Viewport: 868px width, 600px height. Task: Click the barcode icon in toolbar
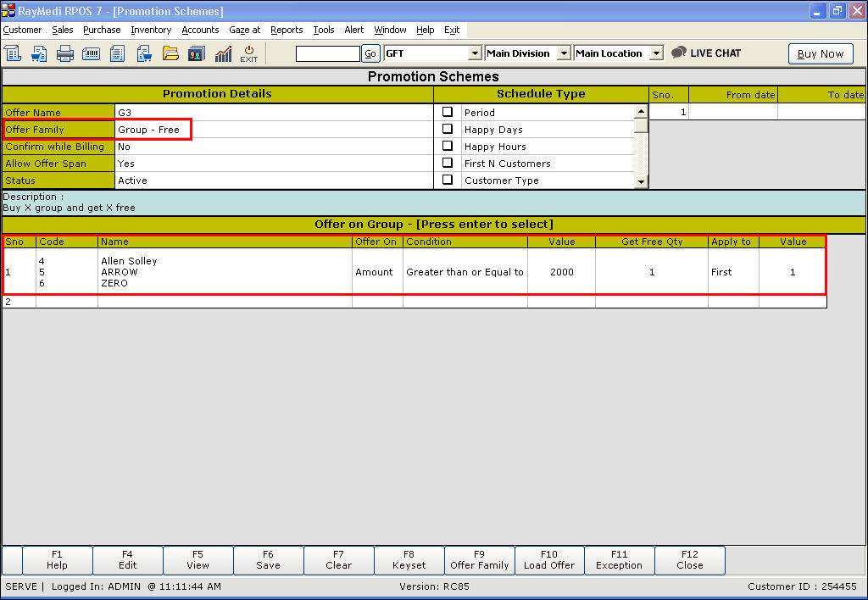(92, 53)
